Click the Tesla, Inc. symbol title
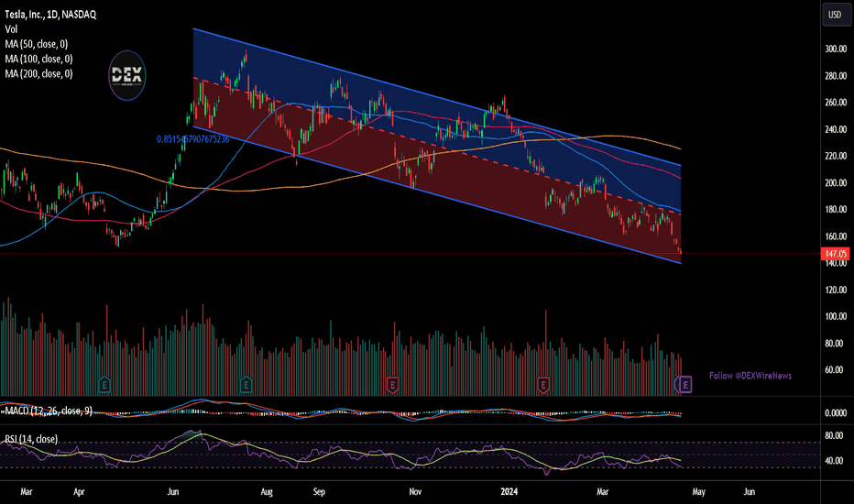 click(50, 15)
